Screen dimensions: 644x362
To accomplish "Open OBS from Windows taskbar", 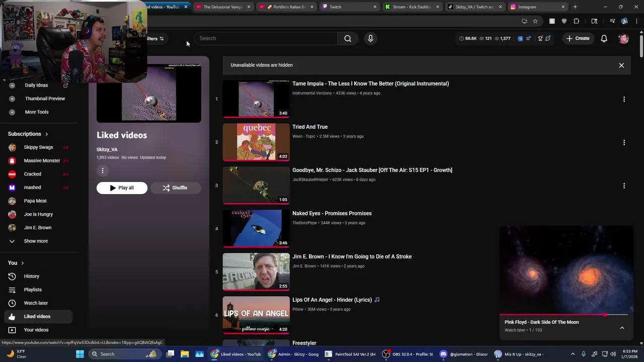I will [408, 354].
